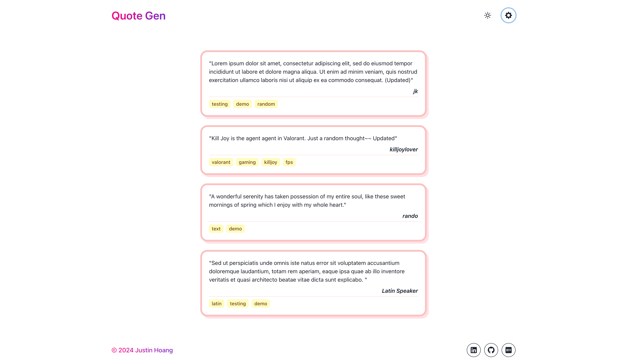
Task: Select the 'random' tag on first quote
Action: [x=266, y=104]
